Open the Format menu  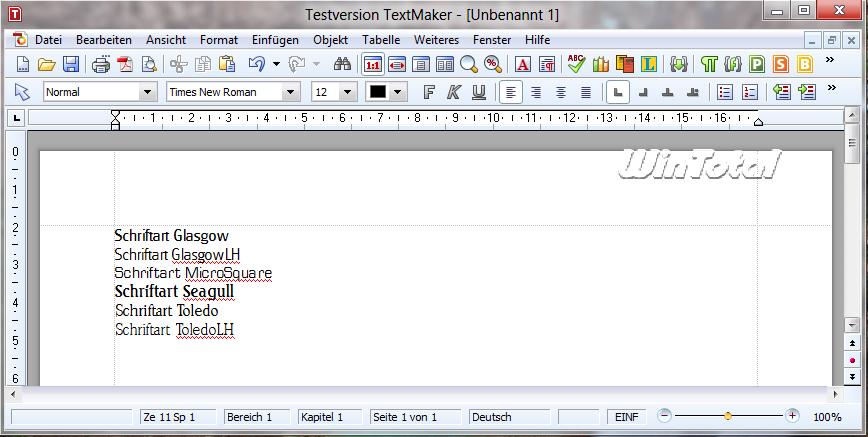219,40
